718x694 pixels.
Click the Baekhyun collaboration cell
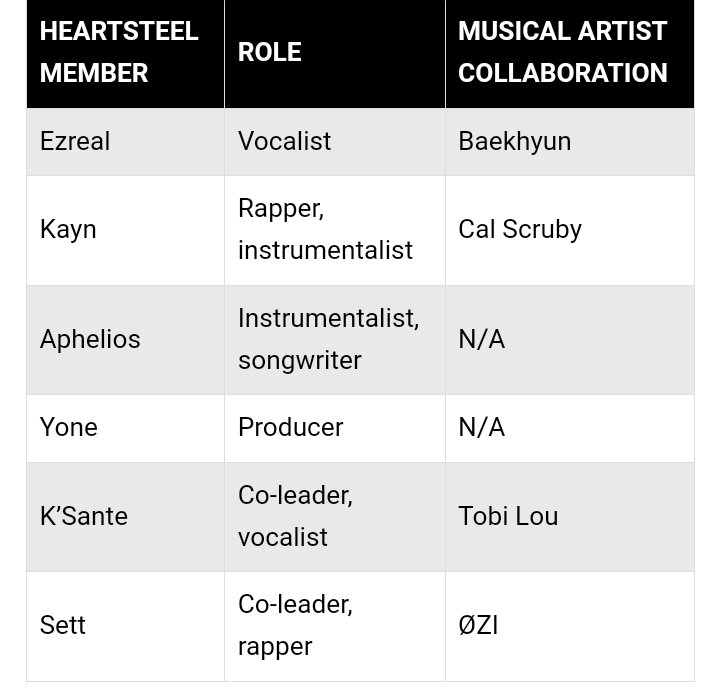(x=514, y=141)
